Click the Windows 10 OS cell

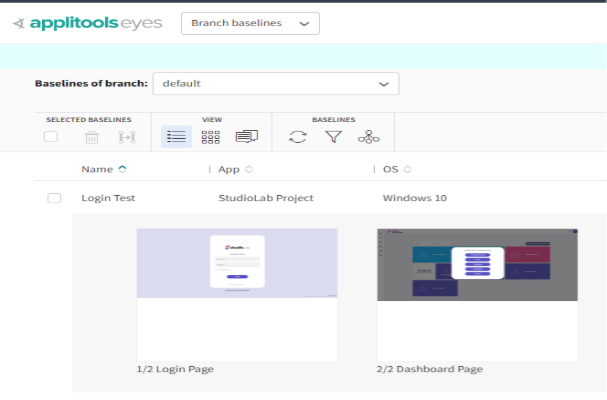tap(415, 198)
